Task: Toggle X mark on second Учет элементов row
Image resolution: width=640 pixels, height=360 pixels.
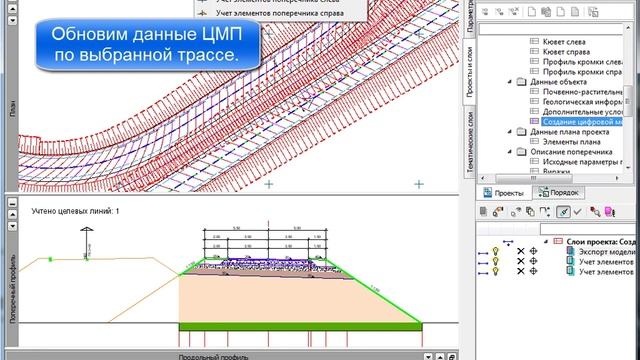Action: tap(520, 271)
